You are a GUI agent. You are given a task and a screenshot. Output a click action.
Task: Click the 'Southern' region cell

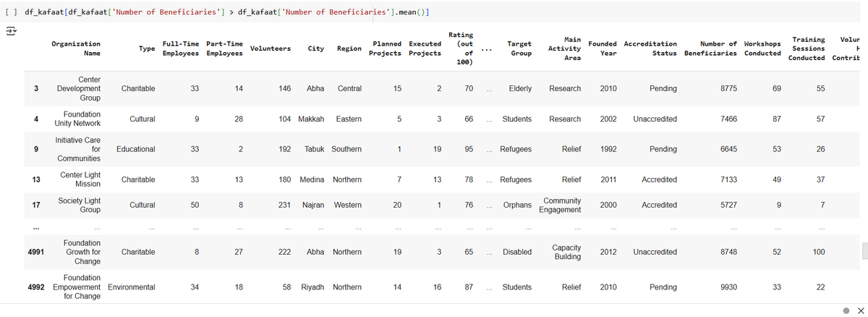pyautogui.click(x=346, y=149)
